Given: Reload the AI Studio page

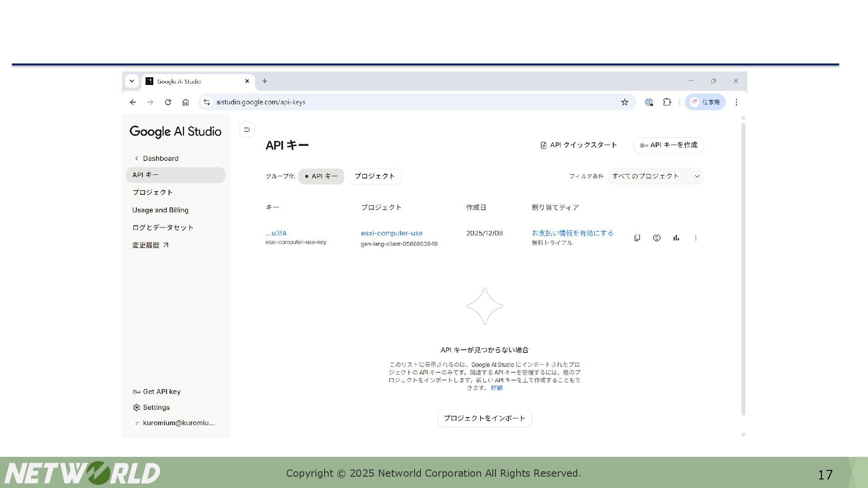Looking at the screenshot, I should pyautogui.click(x=168, y=102).
